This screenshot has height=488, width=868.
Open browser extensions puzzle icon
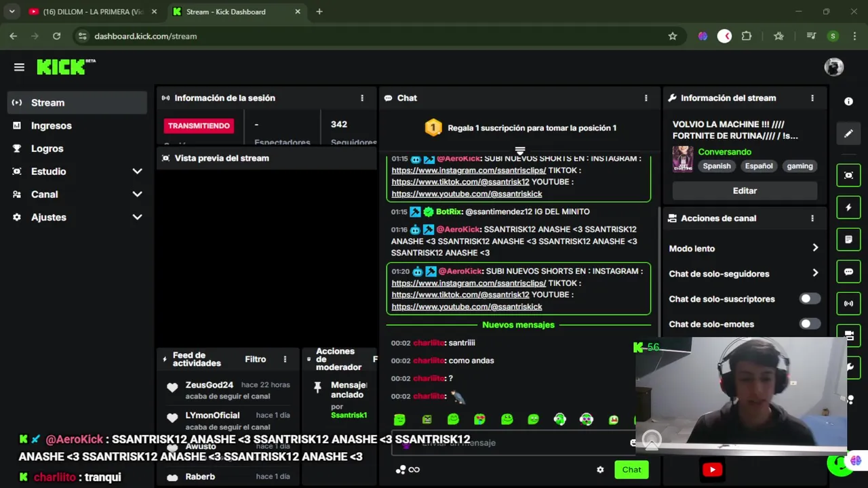747,36
